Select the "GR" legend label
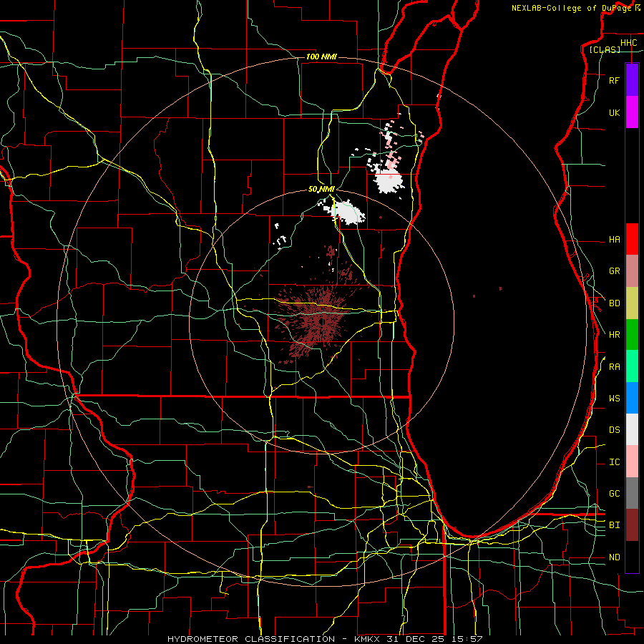This screenshot has width=644, height=644. [614, 271]
